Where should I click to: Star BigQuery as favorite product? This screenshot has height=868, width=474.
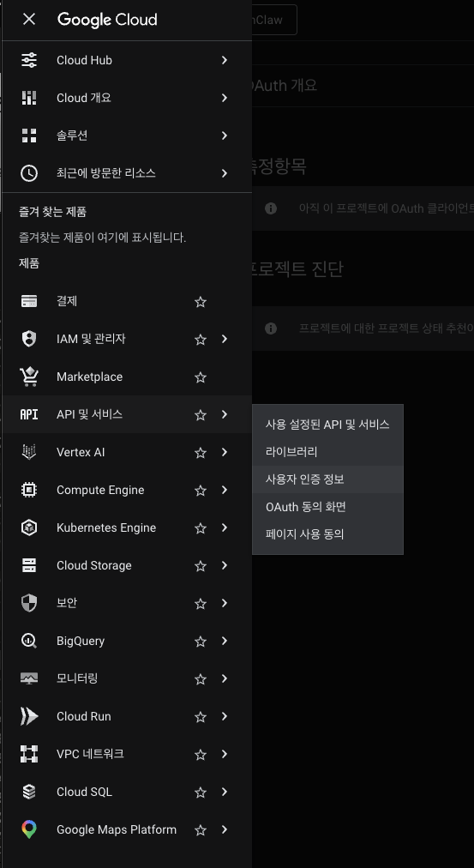[201, 641]
